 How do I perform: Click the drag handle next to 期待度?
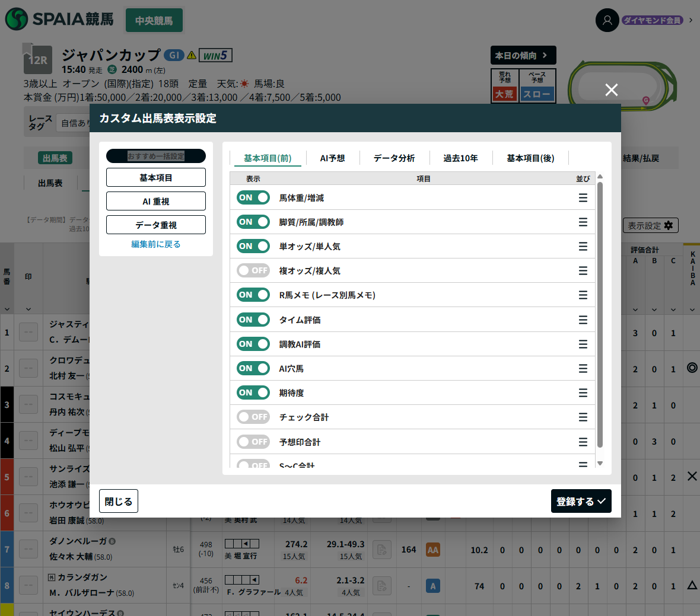[x=583, y=393]
